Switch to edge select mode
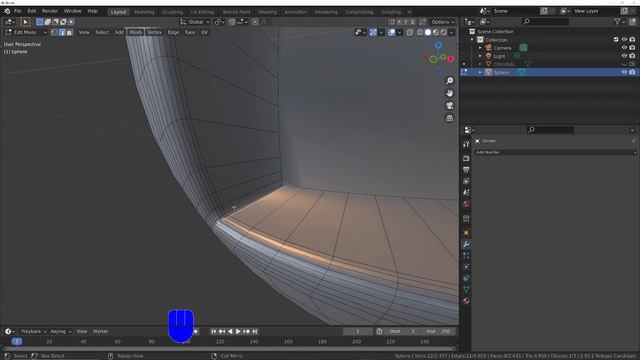This screenshot has width=640, height=360. pyautogui.click(x=62, y=32)
